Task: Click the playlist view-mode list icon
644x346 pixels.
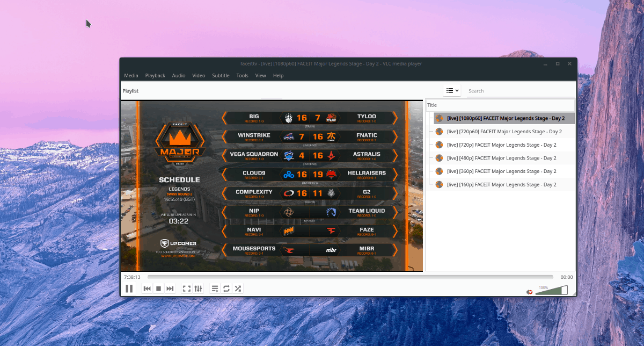Action: [449, 90]
